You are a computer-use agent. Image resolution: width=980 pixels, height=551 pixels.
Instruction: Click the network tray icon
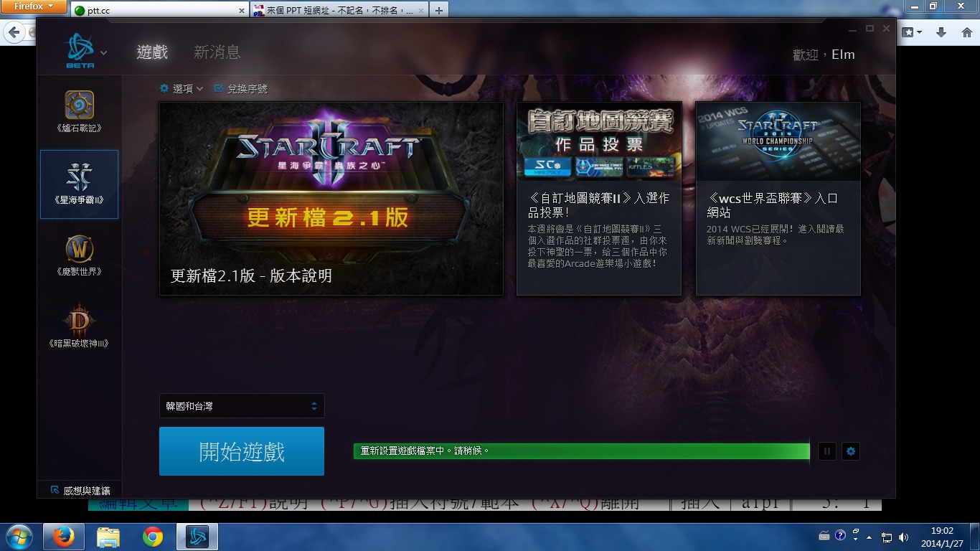tap(887, 537)
